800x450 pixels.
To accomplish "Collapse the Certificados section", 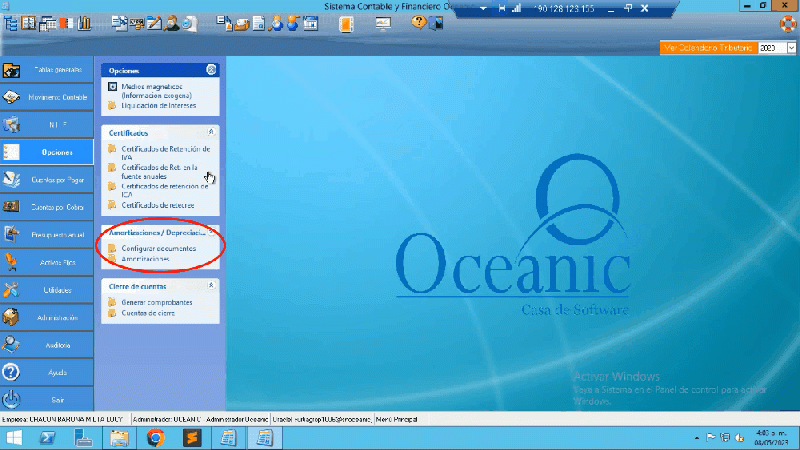I will point(211,132).
